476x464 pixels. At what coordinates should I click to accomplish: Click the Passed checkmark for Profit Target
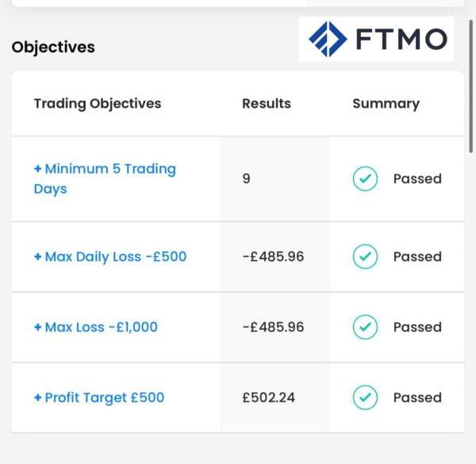[x=364, y=397]
